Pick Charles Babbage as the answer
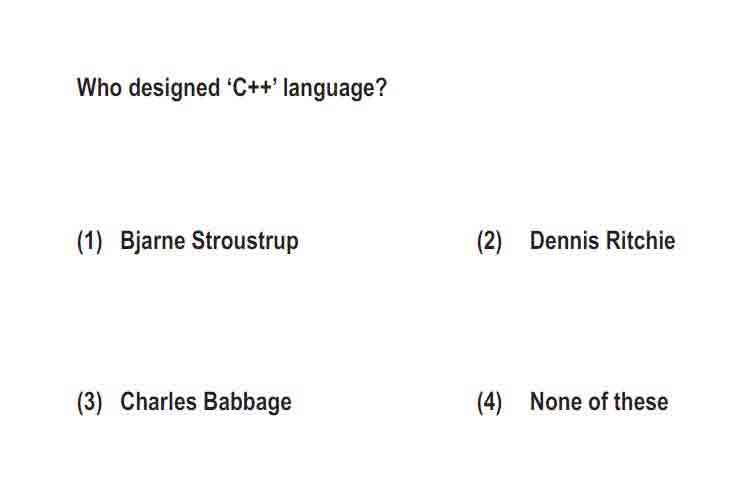Screen dimensions: 750x500 pos(206,402)
